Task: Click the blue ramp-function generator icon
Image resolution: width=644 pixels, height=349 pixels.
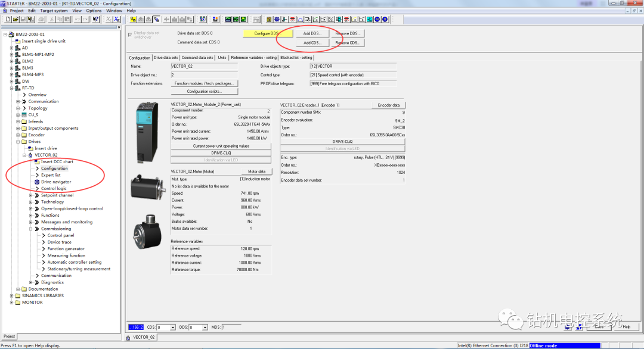Action: 300,19
